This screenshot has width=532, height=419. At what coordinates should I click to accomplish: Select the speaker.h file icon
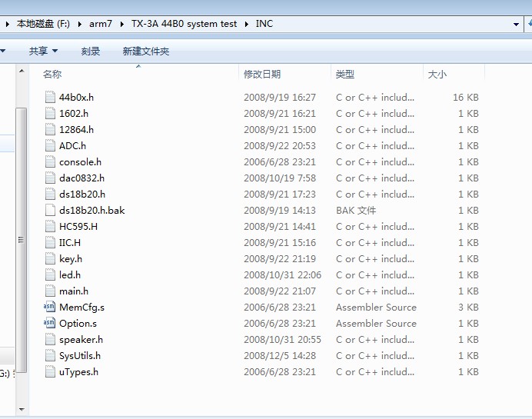pyautogui.click(x=50, y=340)
